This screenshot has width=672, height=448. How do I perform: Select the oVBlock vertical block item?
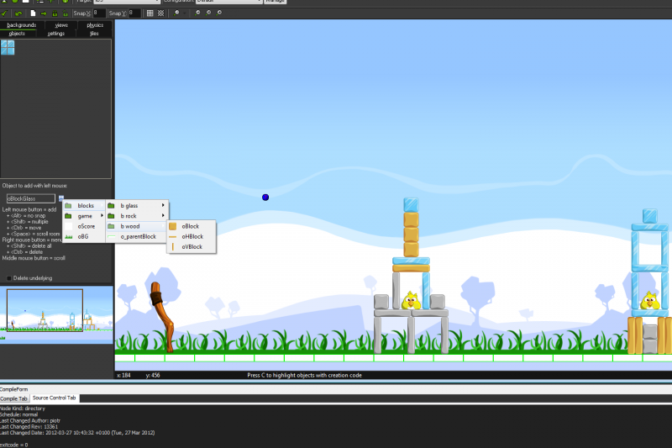[191, 246]
